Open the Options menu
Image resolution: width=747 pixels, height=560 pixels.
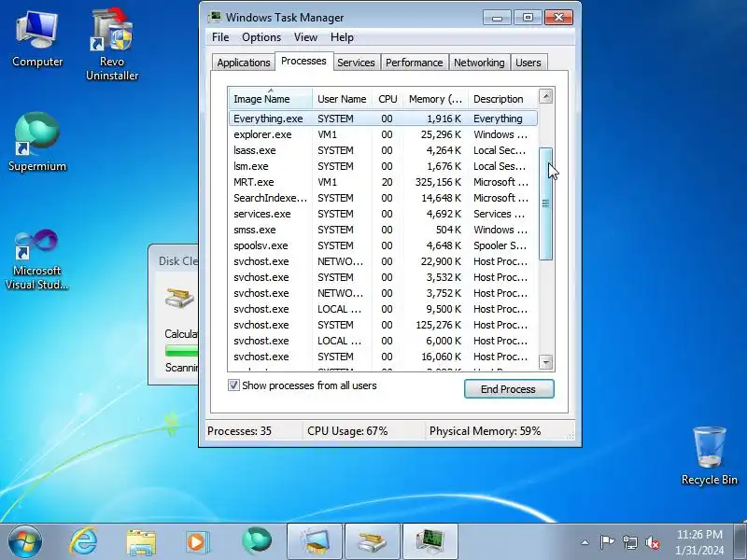pyautogui.click(x=261, y=37)
